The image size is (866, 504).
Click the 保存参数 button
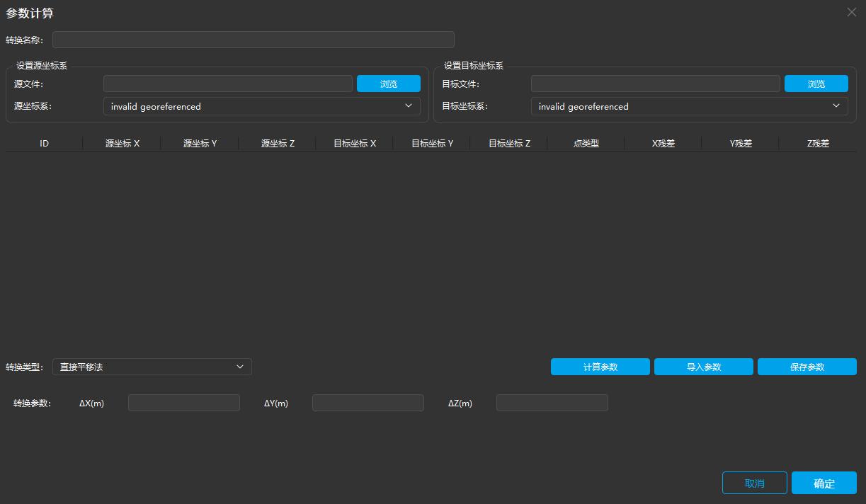click(807, 367)
